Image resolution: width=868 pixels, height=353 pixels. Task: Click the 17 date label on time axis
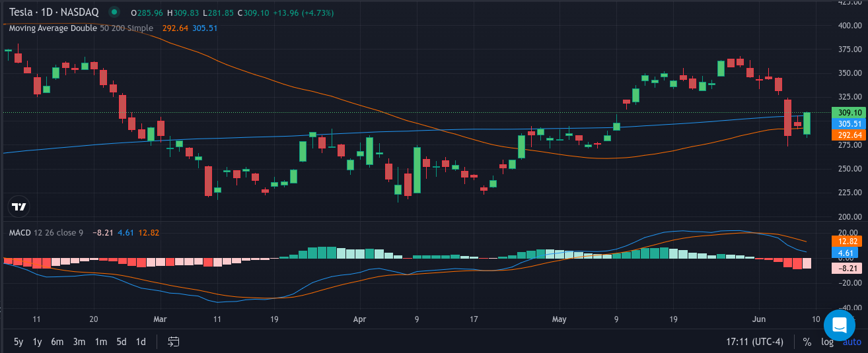coord(473,319)
